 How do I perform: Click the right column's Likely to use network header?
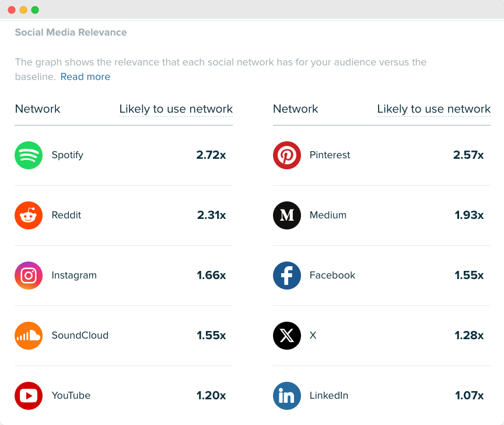click(x=434, y=109)
